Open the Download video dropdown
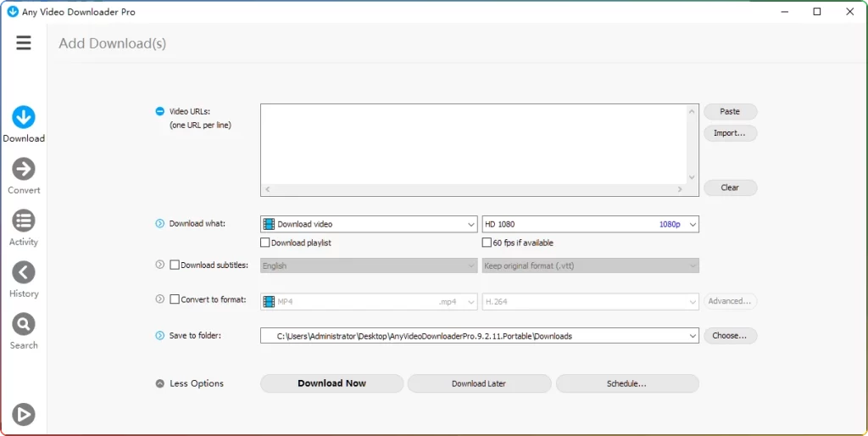Screen dimensions: 868x436 [x=369, y=225]
